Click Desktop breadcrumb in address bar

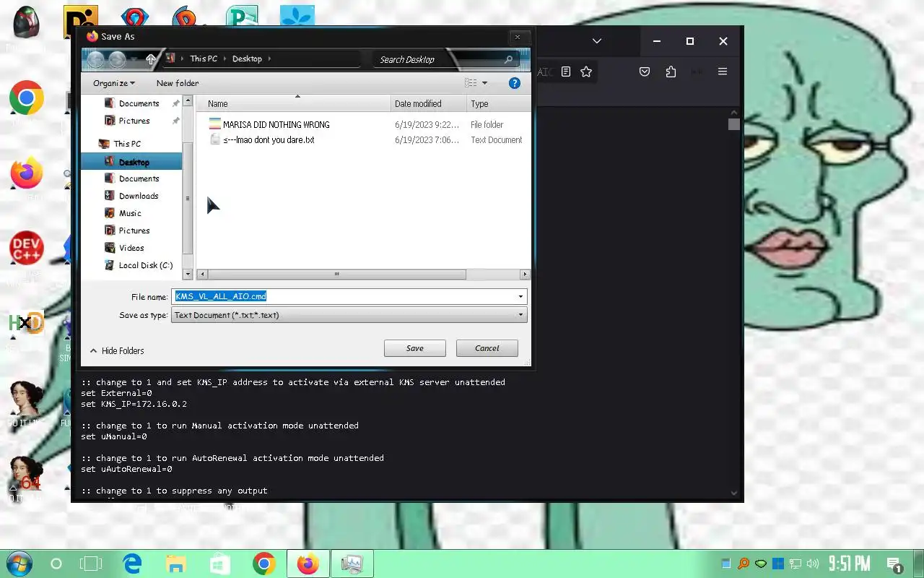click(x=247, y=59)
